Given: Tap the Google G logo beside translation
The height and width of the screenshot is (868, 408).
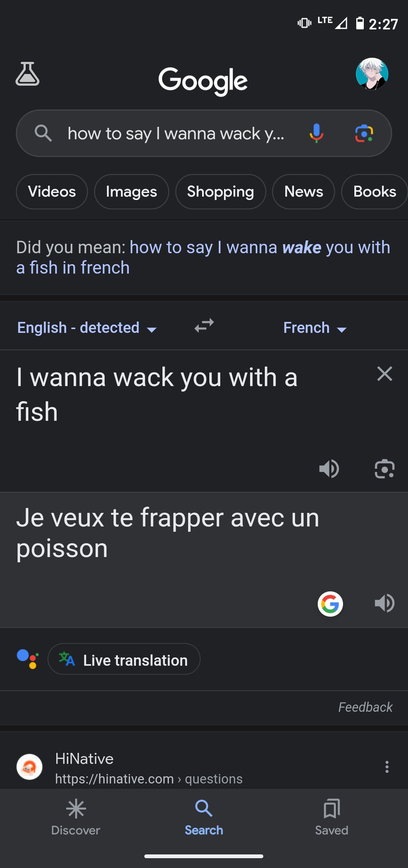Looking at the screenshot, I should tap(330, 603).
